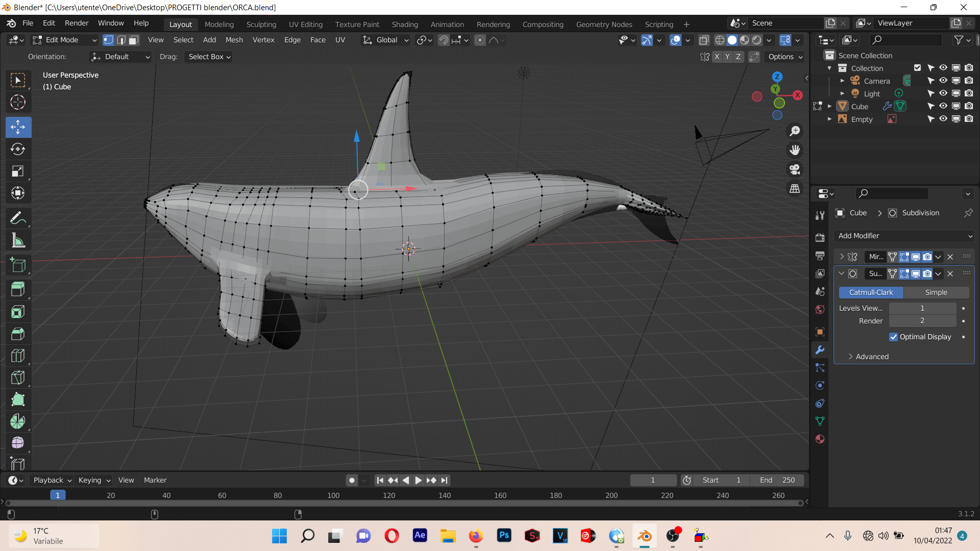Select the Spin tool
980x551 pixels.
18,421
